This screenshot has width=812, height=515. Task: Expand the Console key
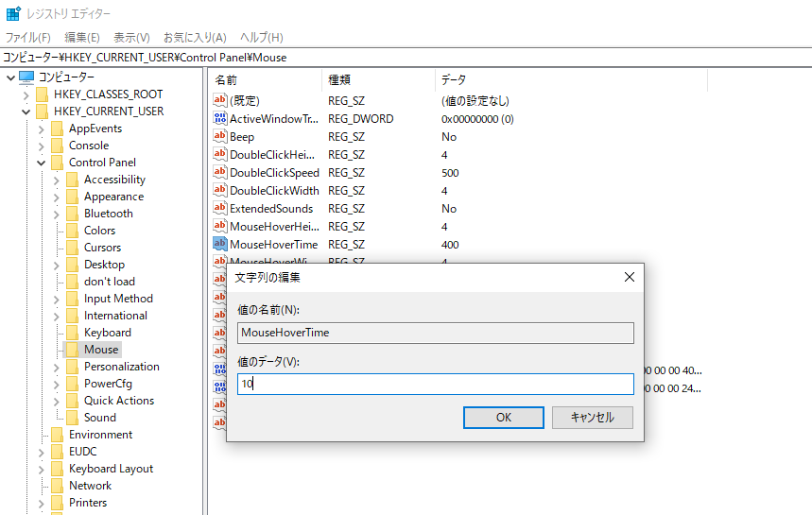pos(41,146)
